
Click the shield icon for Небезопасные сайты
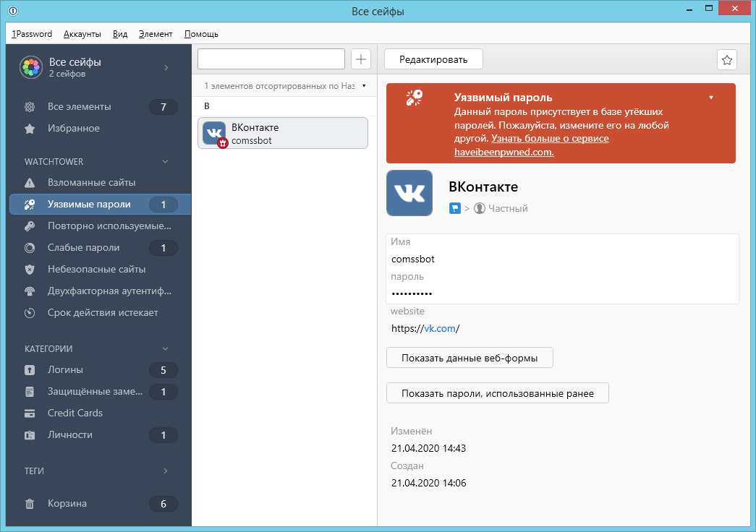[x=30, y=270]
